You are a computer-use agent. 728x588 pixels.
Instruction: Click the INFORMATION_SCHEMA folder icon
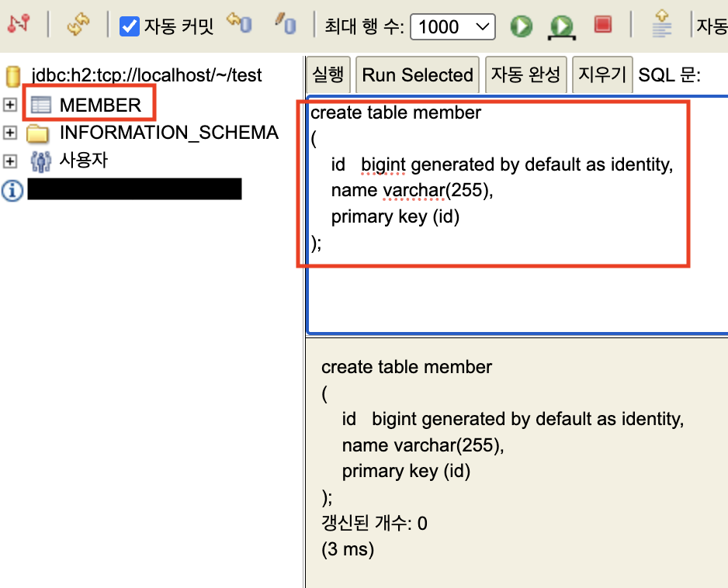pos(37,133)
